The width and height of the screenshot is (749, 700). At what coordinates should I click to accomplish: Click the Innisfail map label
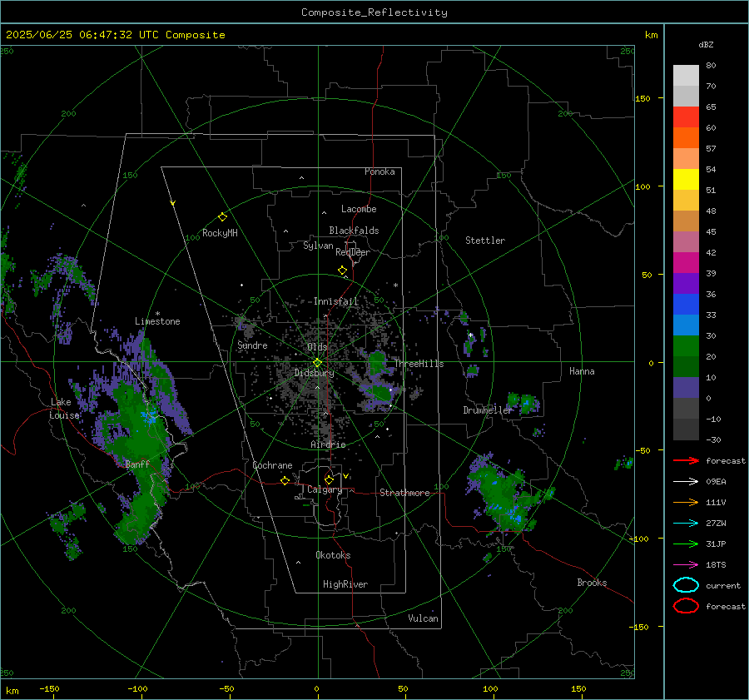point(336,301)
